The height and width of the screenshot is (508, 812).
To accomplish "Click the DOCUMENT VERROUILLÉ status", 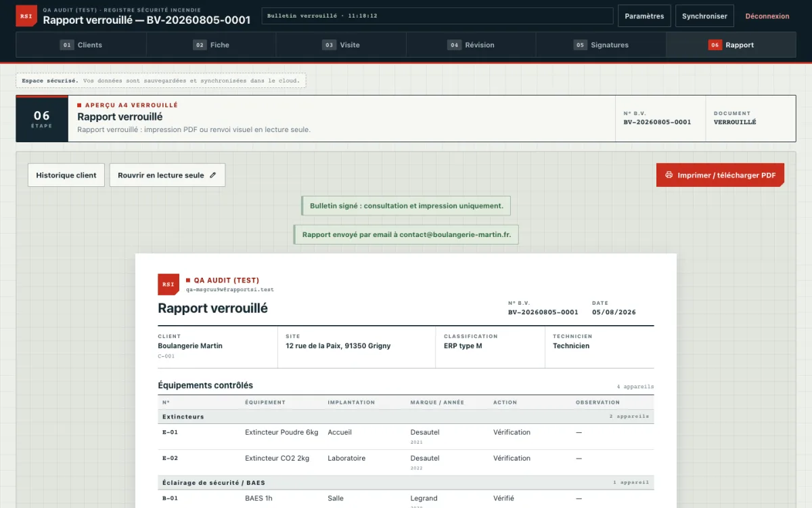I will [x=735, y=123].
